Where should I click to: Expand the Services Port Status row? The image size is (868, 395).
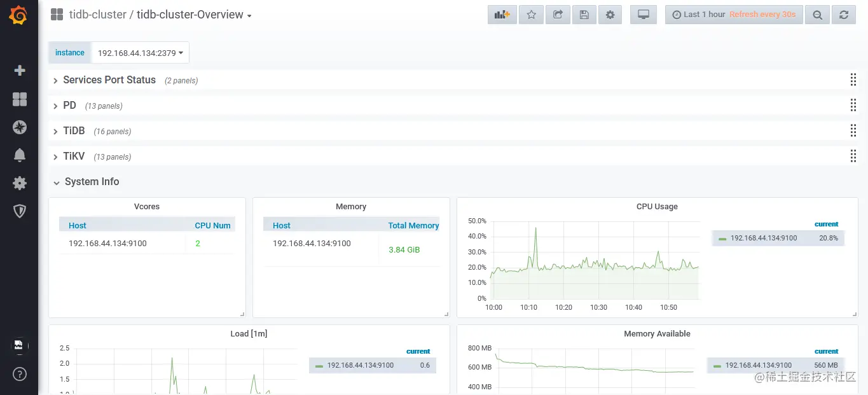(x=109, y=80)
